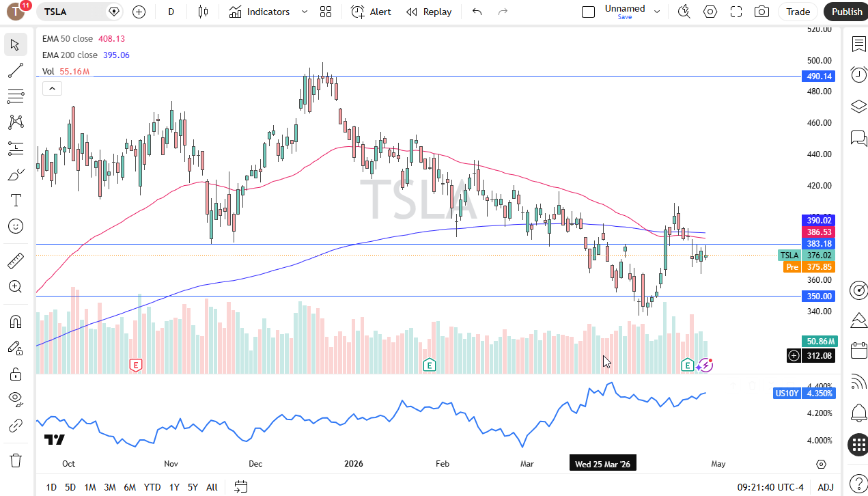868x496 pixels.
Task: Collapse the indicator legend arrow
Action: click(x=52, y=88)
